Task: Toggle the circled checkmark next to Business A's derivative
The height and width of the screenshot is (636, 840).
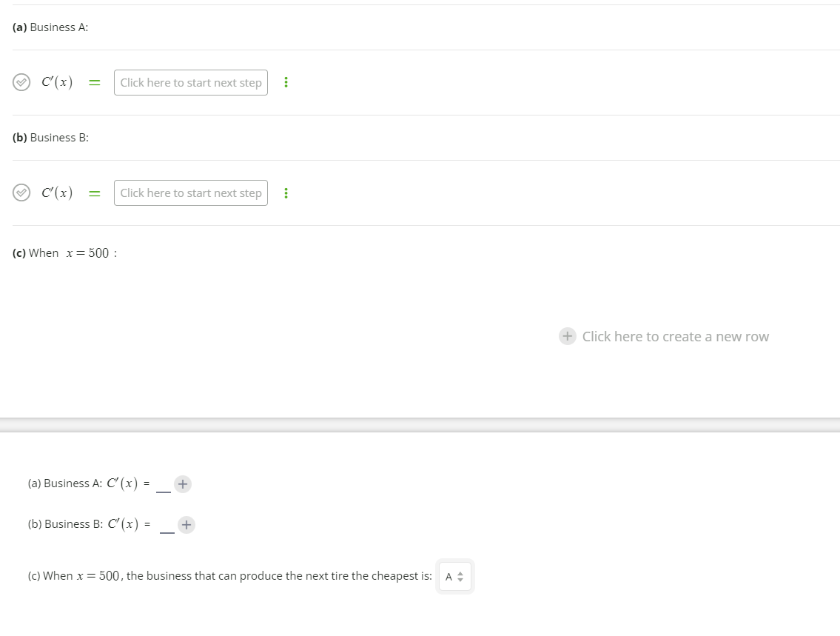Action: point(21,81)
